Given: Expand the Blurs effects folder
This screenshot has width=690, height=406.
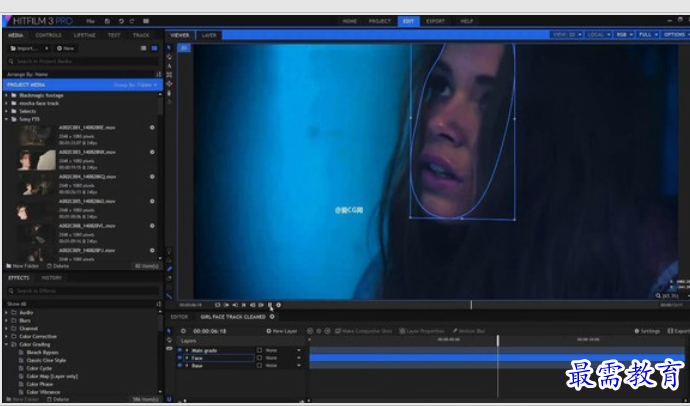Looking at the screenshot, I should click(6, 321).
